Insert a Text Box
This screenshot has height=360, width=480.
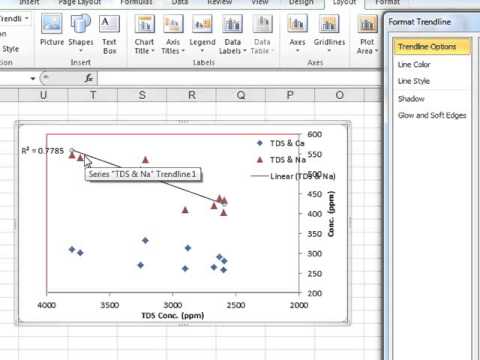pyautogui.click(x=109, y=34)
